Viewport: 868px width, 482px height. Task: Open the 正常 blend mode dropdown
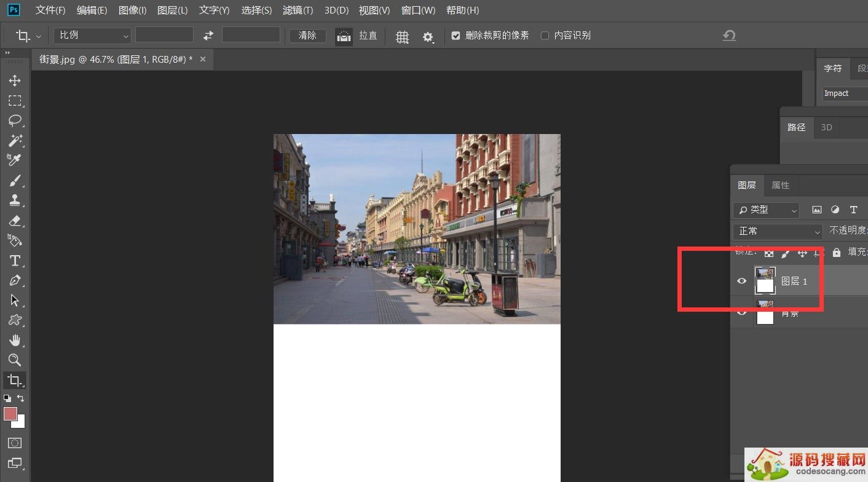(x=776, y=231)
